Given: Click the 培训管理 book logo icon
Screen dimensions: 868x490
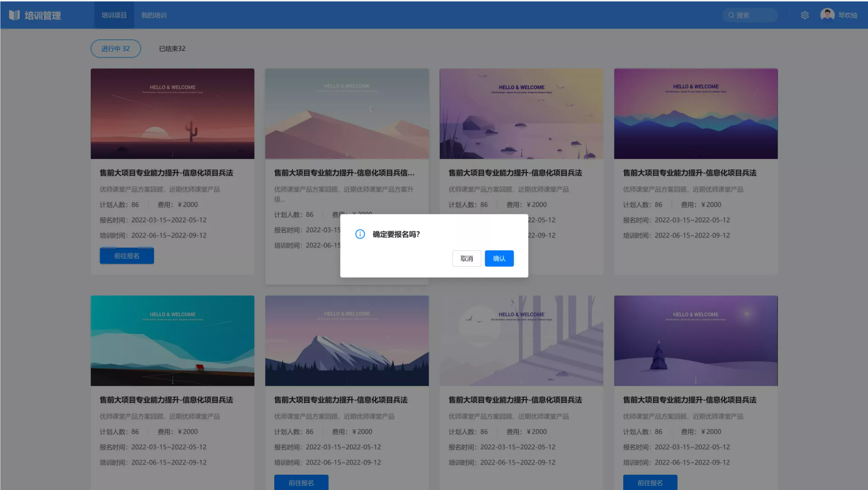Looking at the screenshot, I should click(14, 15).
